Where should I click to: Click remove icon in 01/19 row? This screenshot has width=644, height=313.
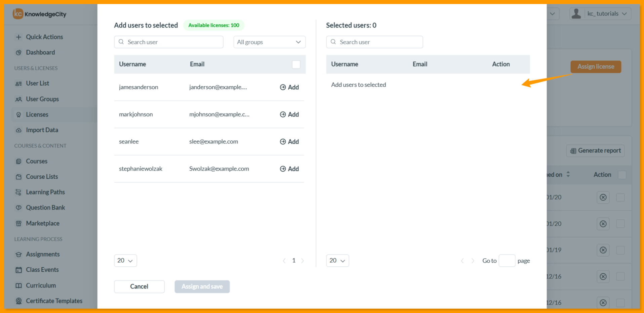pyautogui.click(x=603, y=250)
